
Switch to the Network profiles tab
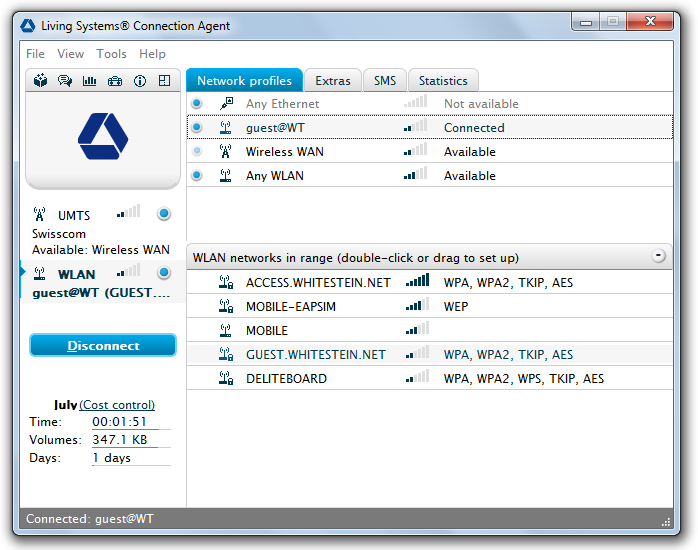(x=244, y=81)
